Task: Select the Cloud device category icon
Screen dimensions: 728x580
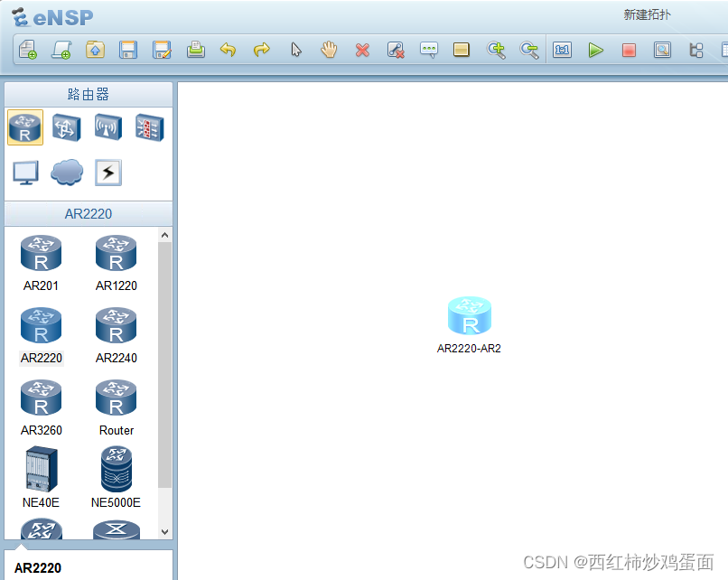Action: pyautogui.click(x=67, y=173)
